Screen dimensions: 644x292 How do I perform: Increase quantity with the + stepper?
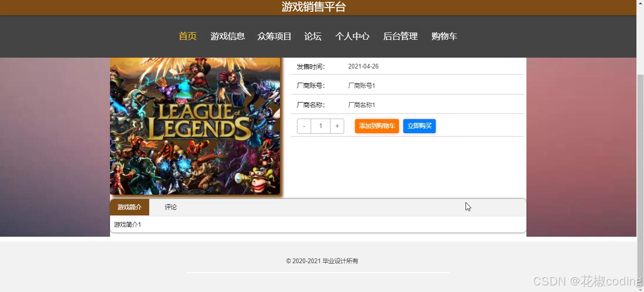click(337, 126)
